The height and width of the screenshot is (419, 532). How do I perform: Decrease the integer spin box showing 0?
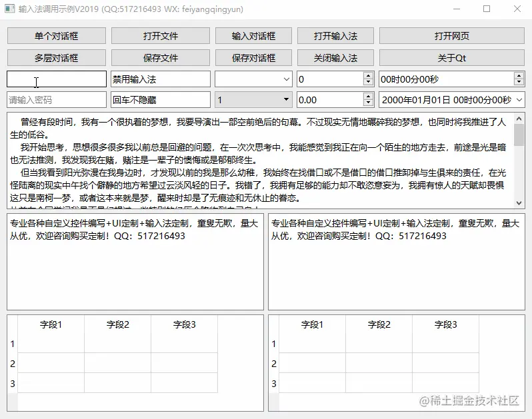(x=369, y=83)
